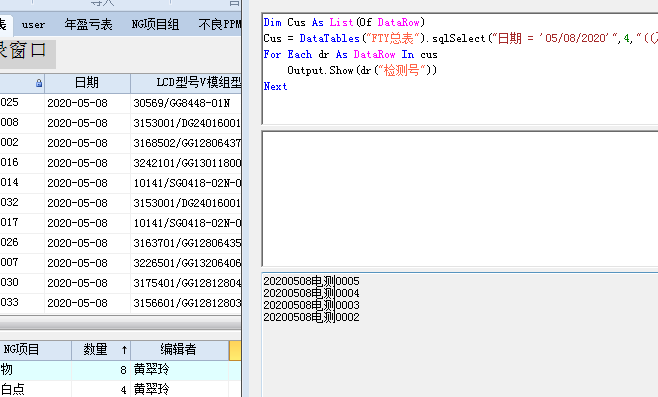
Task: Select cell 3163701/GG12806435
Action: coord(186,243)
